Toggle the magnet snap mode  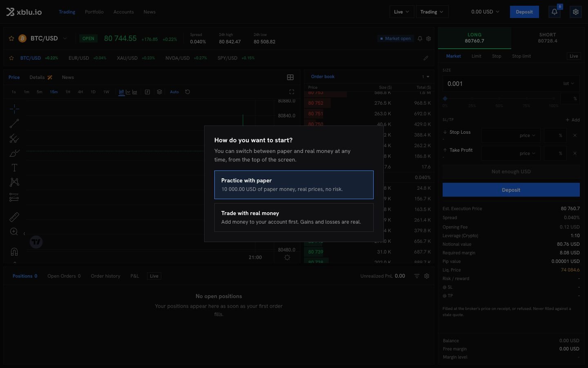pyautogui.click(x=14, y=251)
